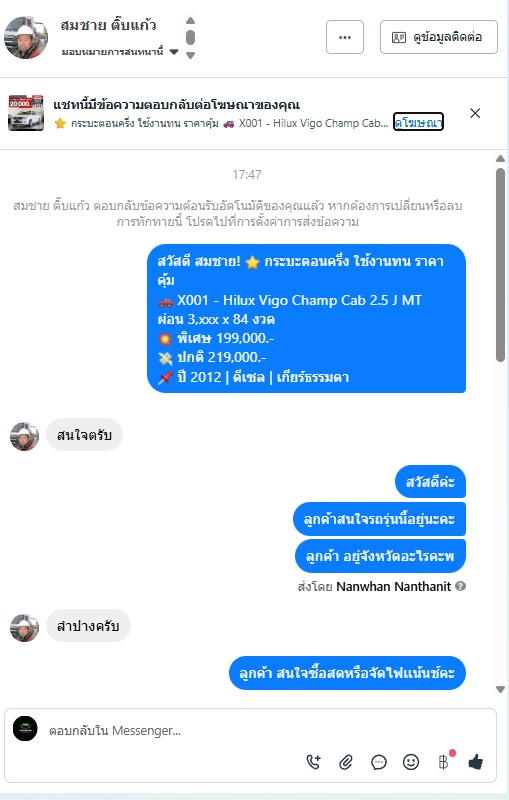Click the phone call icon
Screen dimensions: 509x800
(x=313, y=762)
